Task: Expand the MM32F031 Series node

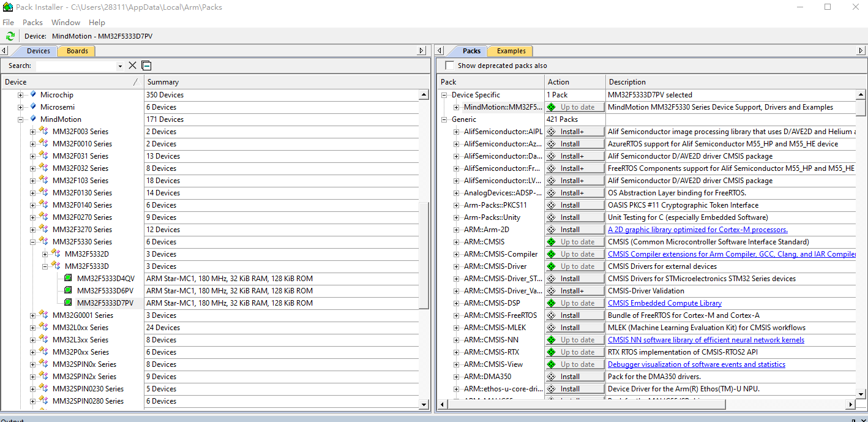Action: [32, 156]
